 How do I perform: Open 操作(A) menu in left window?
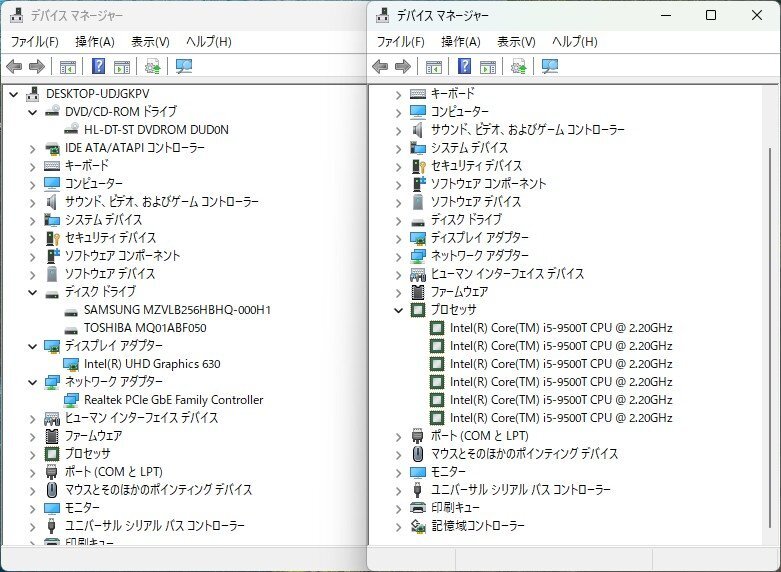pyautogui.click(x=95, y=41)
